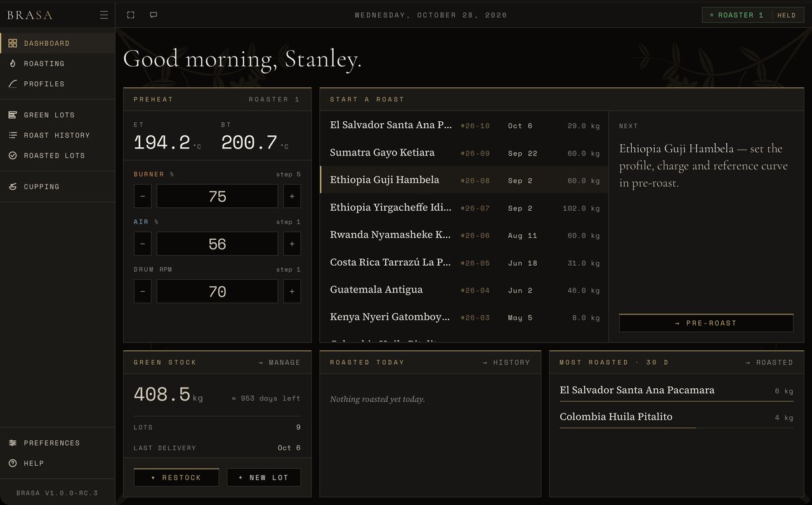Select the El Salvador Santa Ana lot #26-10

[x=464, y=126]
